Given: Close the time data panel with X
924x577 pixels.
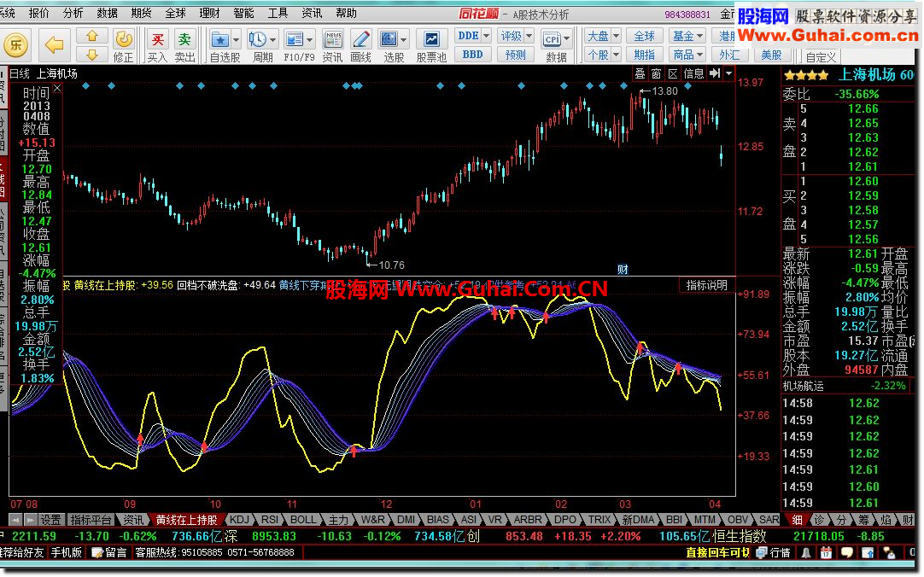Looking at the screenshot, I should [57, 88].
